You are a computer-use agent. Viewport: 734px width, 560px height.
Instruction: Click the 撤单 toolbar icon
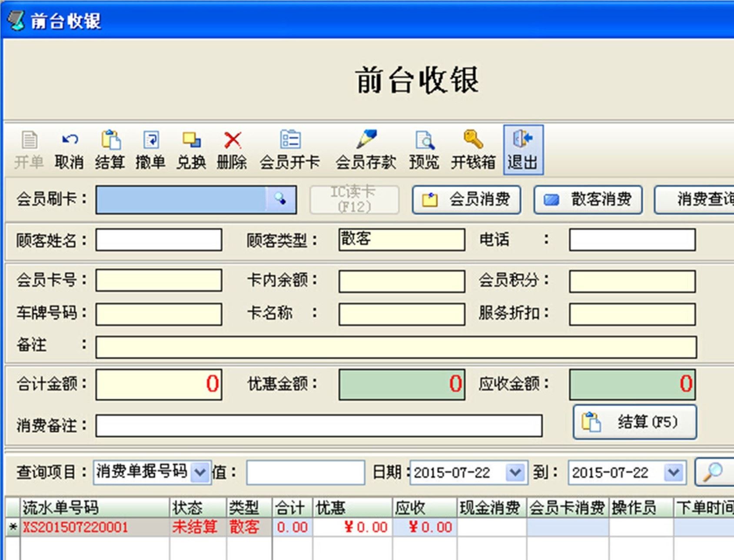tap(151, 140)
